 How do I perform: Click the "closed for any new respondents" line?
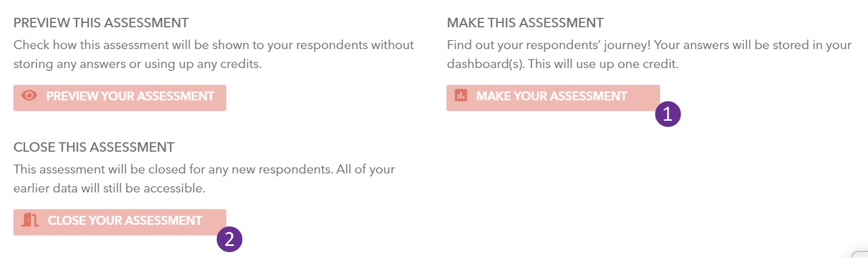204,169
